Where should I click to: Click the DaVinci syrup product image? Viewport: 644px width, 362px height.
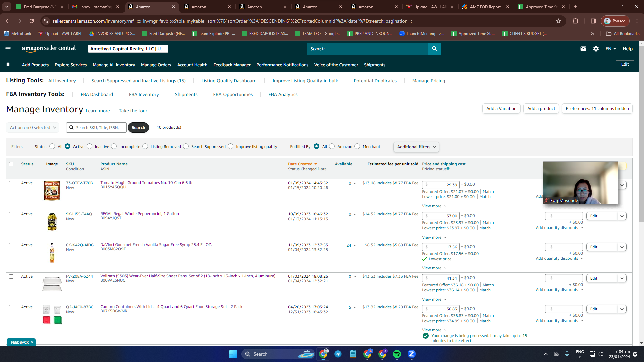coord(52,253)
